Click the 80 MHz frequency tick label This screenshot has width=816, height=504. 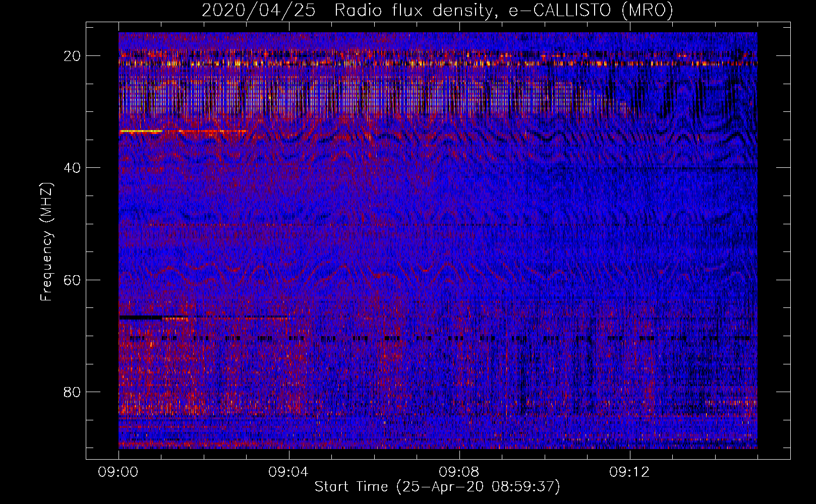[72, 392]
